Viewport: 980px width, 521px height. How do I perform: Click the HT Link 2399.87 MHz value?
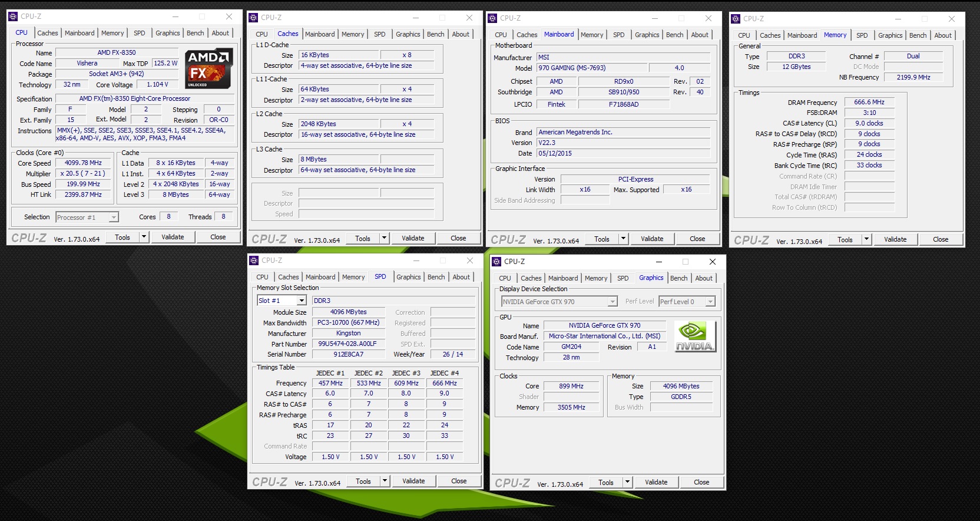point(83,194)
